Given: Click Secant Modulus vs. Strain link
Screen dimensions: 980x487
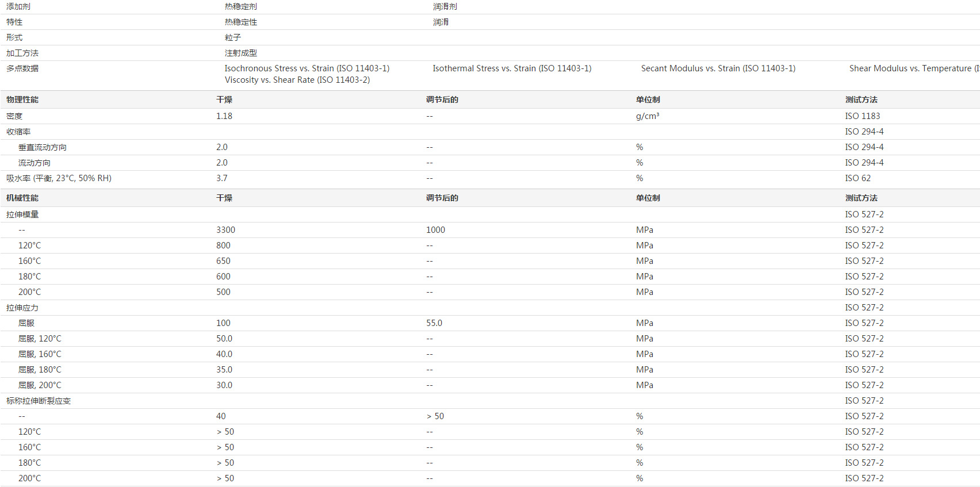Looking at the screenshot, I should pos(718,68).
